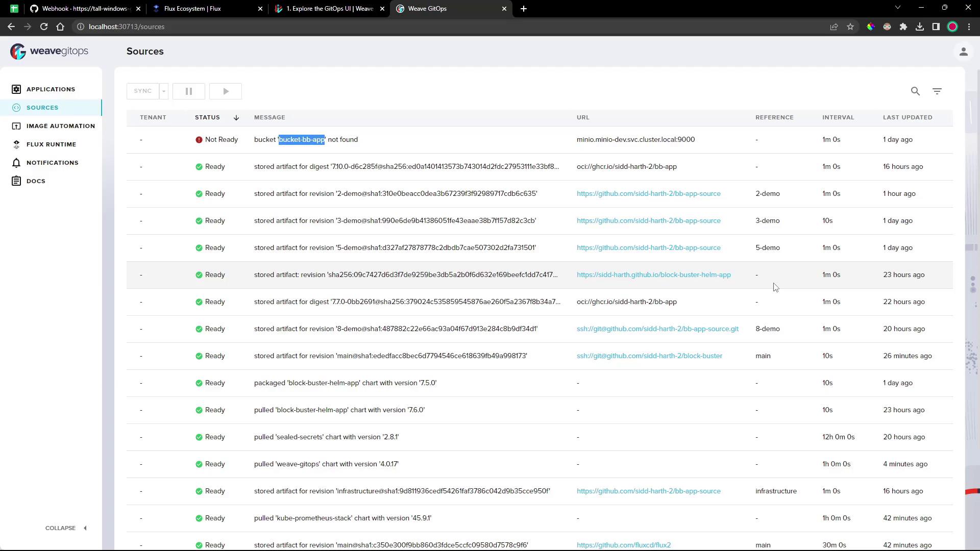The width and height of the screenshot is (980, 551).
Task: Open Docs in sidebar
Action: pos(36,181)
